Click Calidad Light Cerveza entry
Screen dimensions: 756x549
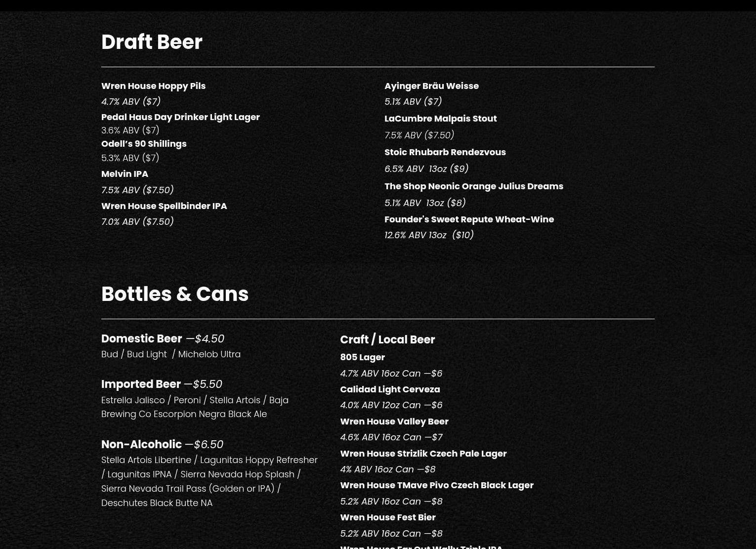tap(390, 389)
